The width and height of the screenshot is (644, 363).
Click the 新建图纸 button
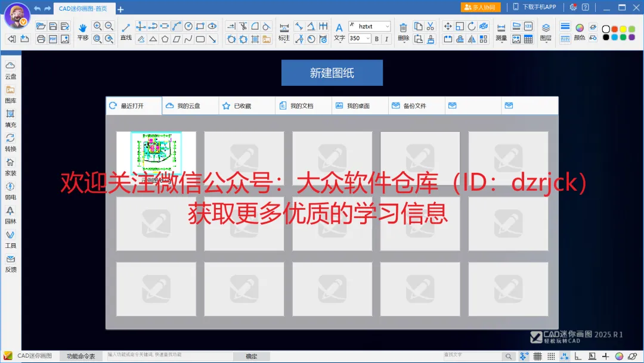[x=332, y=73]
